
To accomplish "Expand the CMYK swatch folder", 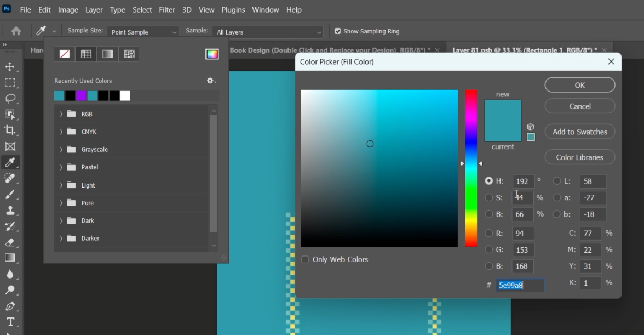I will pos(61,132).
